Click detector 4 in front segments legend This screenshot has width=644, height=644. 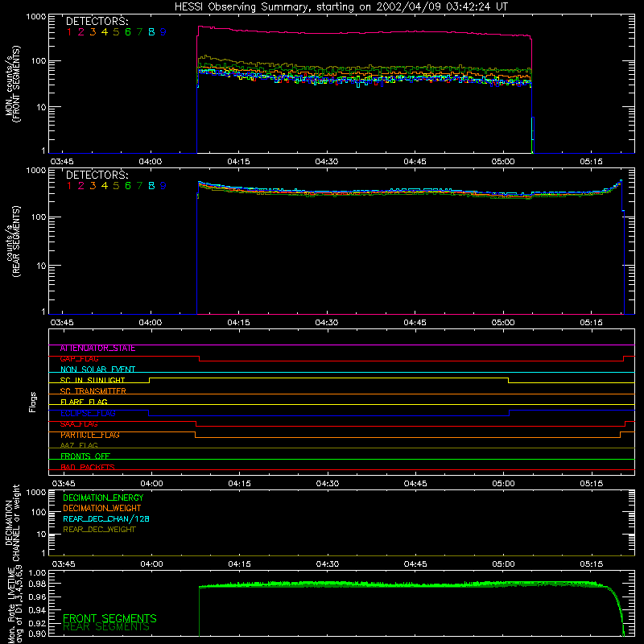coord(105,32)
